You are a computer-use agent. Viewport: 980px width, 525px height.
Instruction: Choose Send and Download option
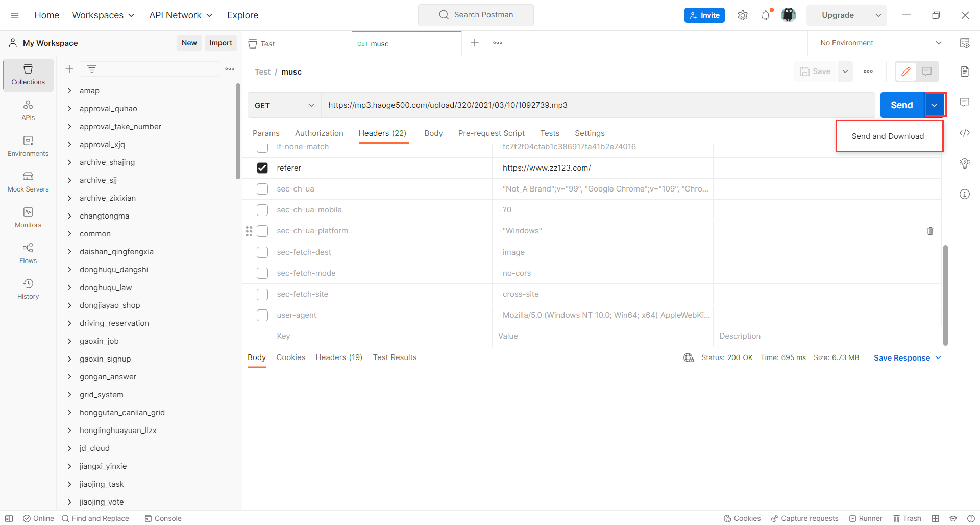tap(888, 136)
